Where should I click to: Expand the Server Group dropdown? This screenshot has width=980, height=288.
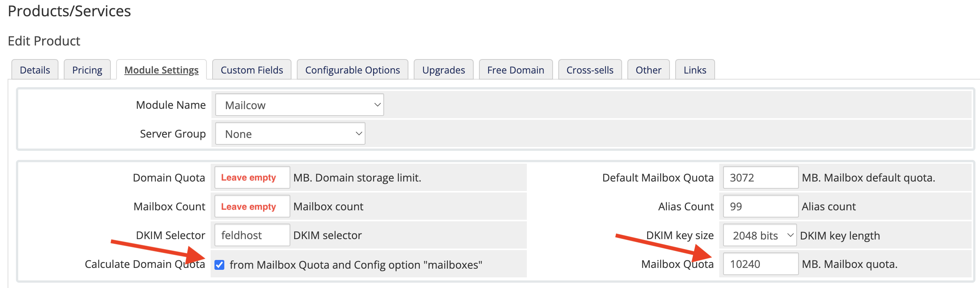(290, 134)
